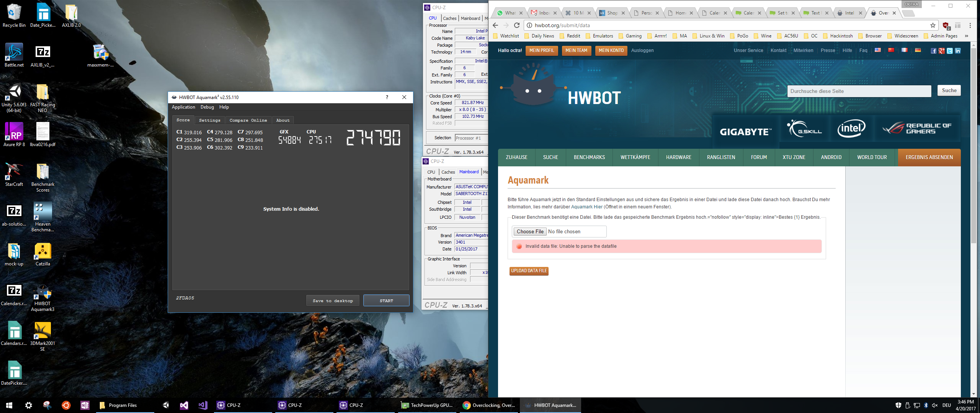This screenshot has height=413, width=980.
Task: Switch to the Intel browser tab
Action: point(850,13)
